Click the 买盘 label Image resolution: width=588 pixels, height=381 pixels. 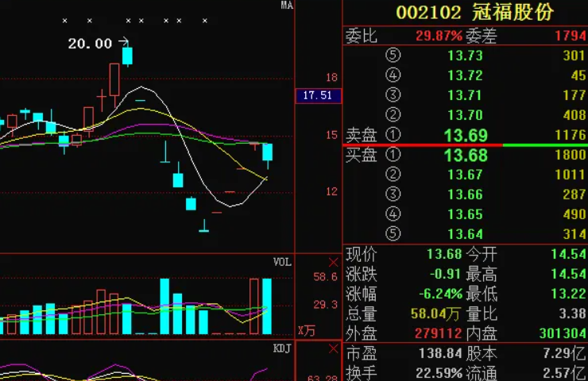pyautogui.click(x=361, y=155)
